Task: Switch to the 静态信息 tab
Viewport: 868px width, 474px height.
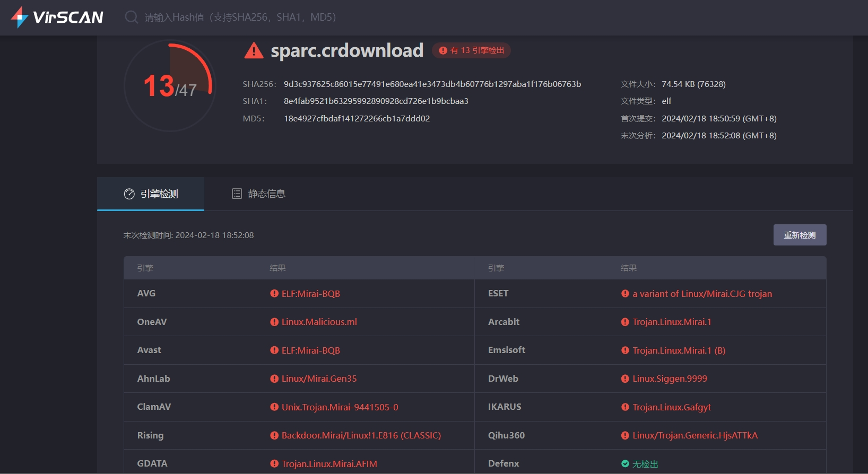Action: 258,194
